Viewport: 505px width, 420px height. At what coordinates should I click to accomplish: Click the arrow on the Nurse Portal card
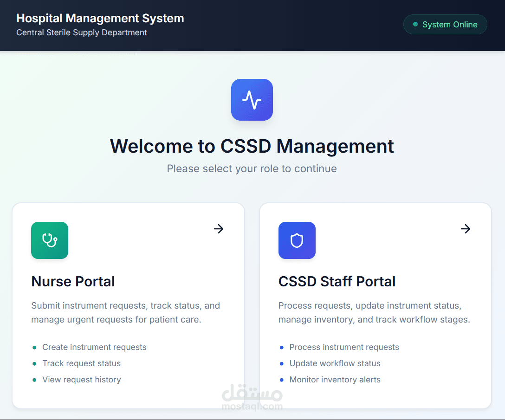click(219, 229)
